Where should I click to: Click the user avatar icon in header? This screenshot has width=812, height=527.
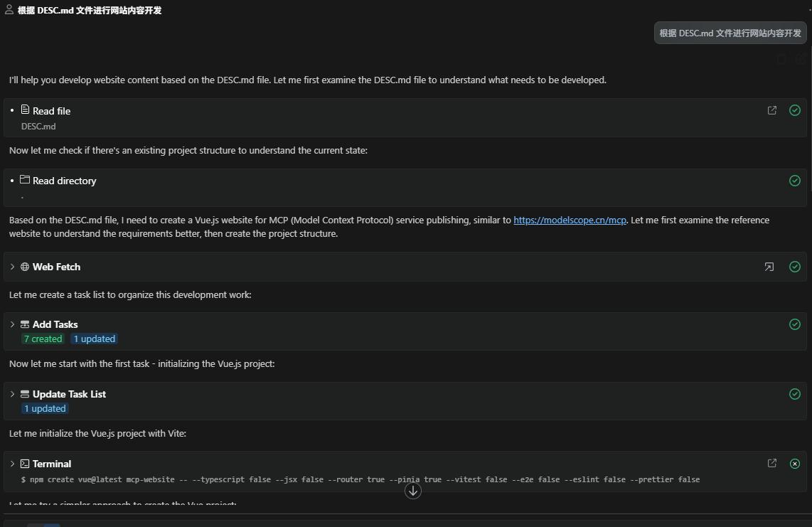point(9,10)
